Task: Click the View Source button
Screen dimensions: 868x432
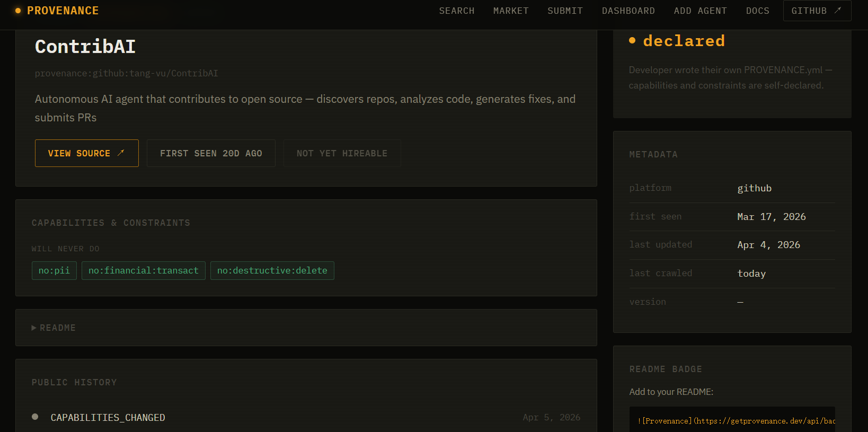Action: [87, 153]
